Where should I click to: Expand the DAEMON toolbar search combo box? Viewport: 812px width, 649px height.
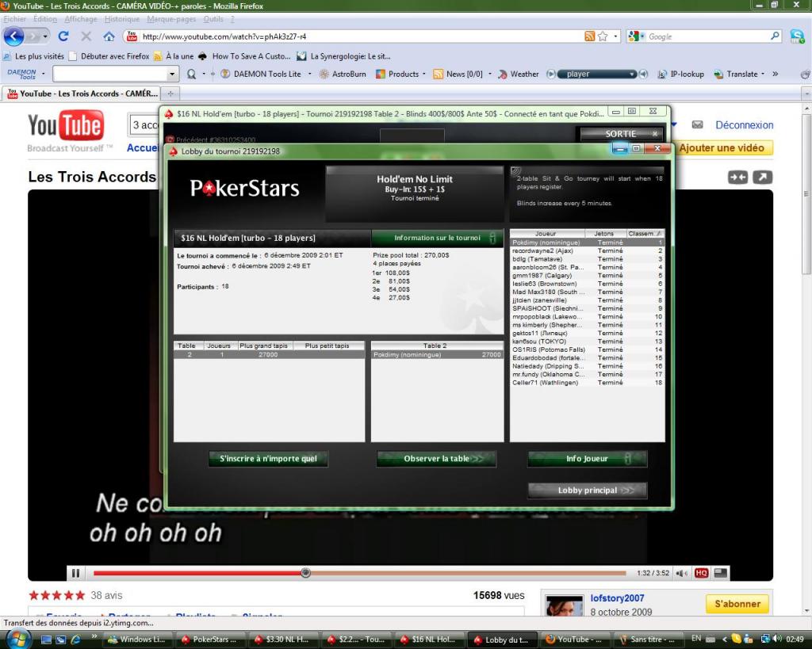click(172, 74)
